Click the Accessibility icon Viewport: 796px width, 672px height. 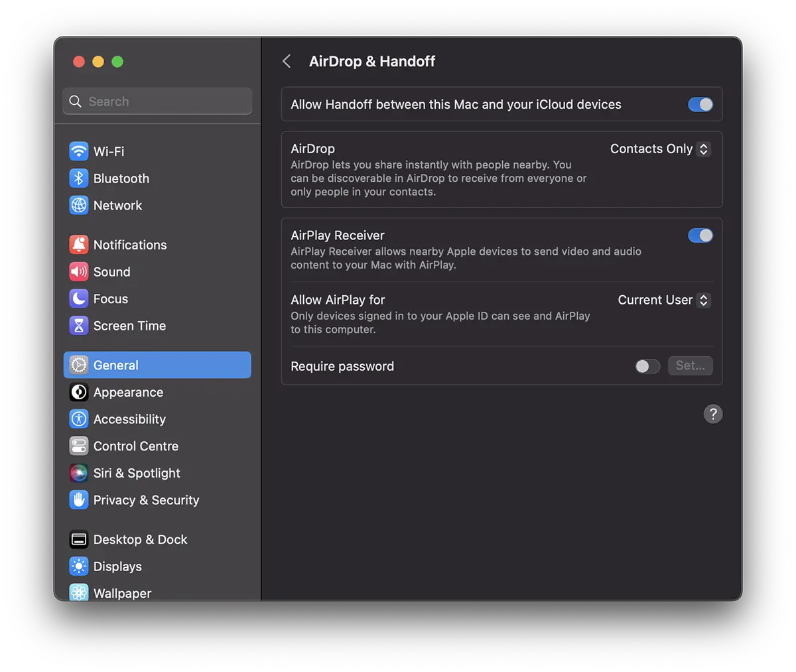click(78, 419)
